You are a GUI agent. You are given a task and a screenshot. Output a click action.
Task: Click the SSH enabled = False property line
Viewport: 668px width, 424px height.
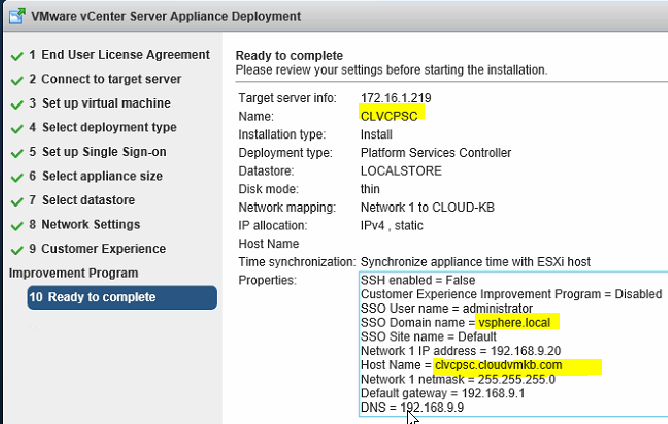(x=418, y=280)
